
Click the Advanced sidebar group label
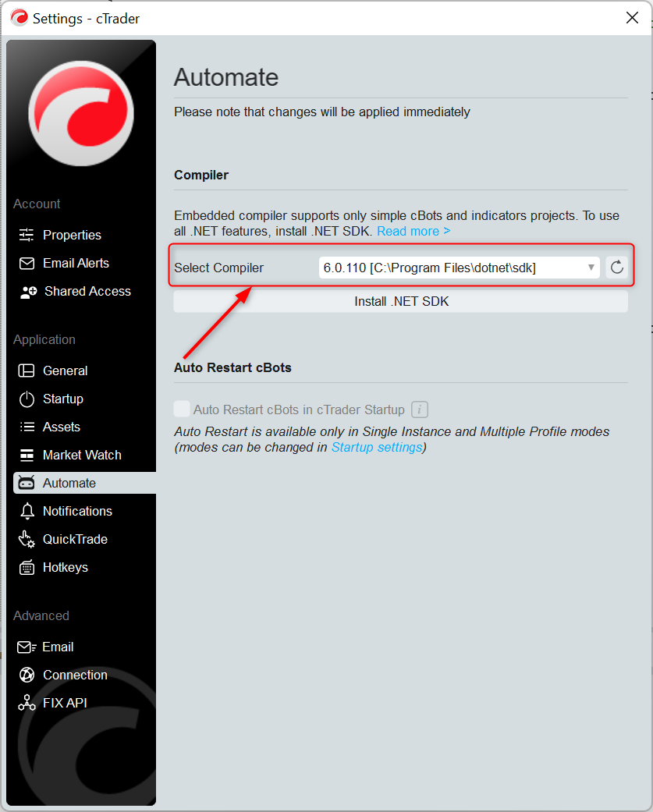point(41,615)
